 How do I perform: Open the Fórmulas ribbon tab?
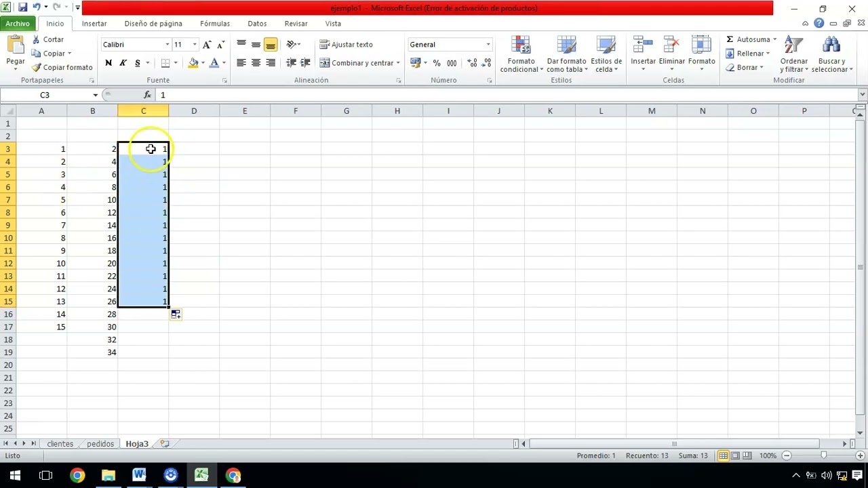215,24
